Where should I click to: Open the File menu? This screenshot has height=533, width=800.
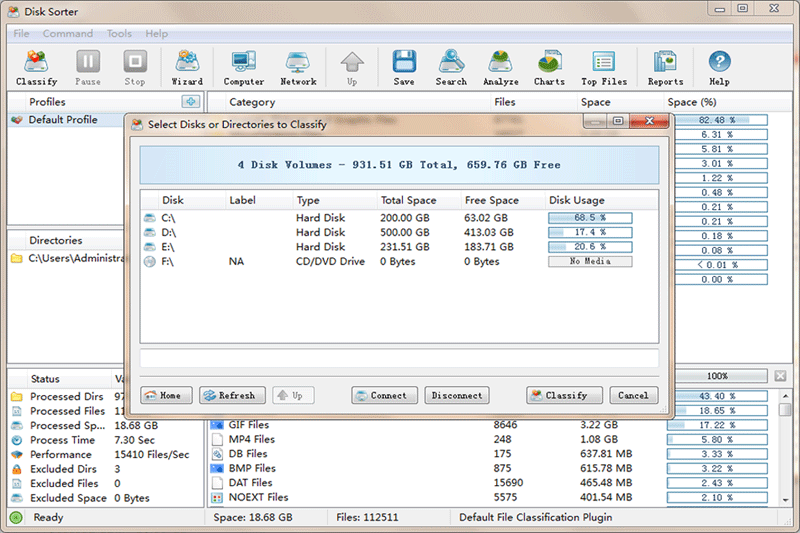tap(21, 34)
